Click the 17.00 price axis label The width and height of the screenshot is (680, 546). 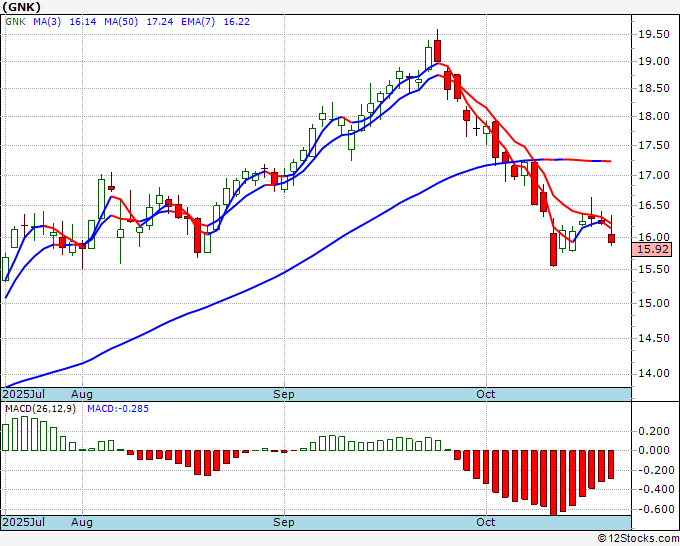[x=654, y=175]
